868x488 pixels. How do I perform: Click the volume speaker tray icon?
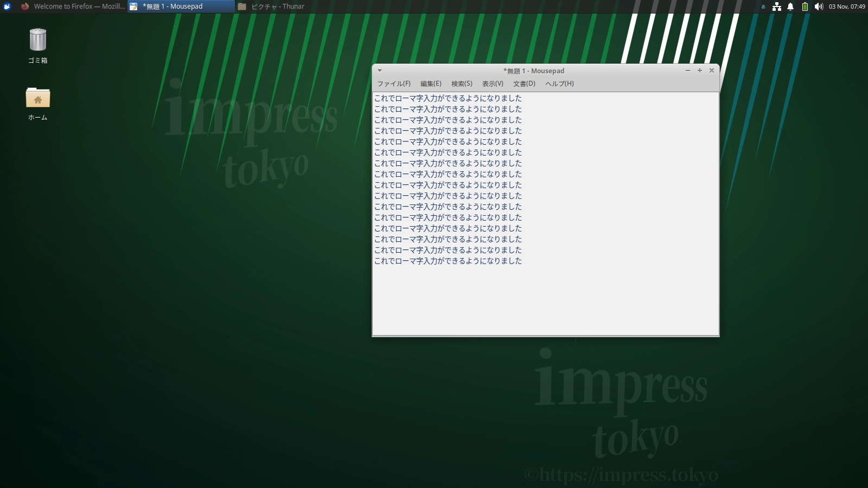point(819,7)
